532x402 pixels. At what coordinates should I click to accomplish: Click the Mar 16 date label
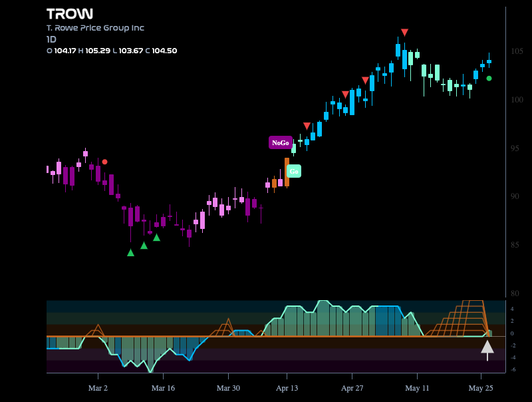163,388
